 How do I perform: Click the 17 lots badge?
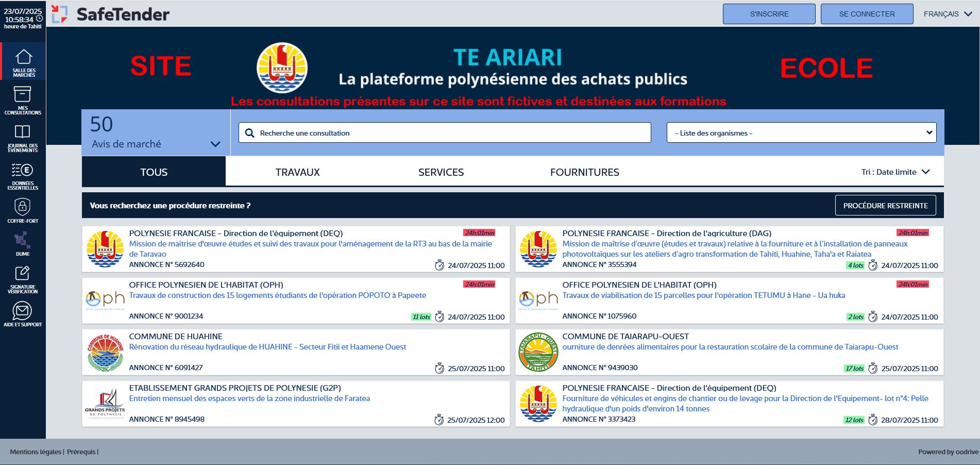point(854,369)
